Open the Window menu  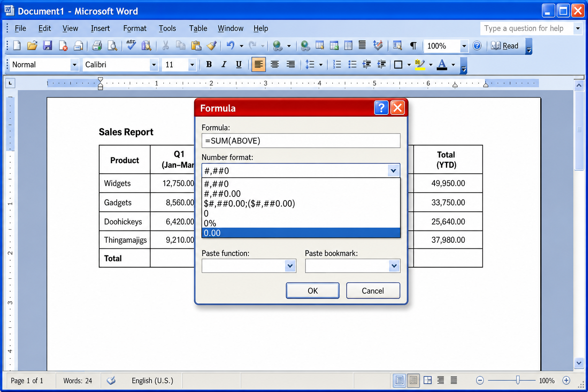point(230,28)
